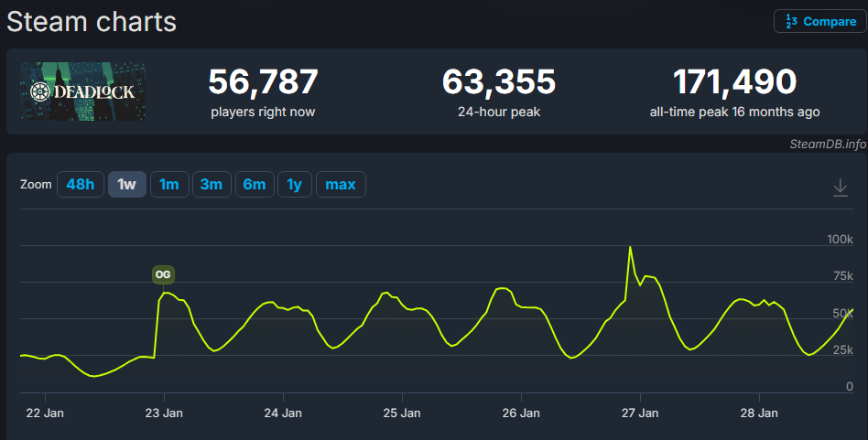Switch zoom to 3m

point(212,184)
